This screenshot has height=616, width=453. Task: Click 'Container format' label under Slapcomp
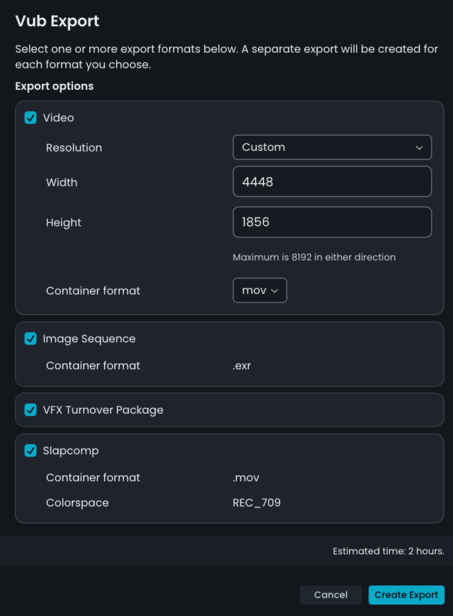click(x=93, y=478)
